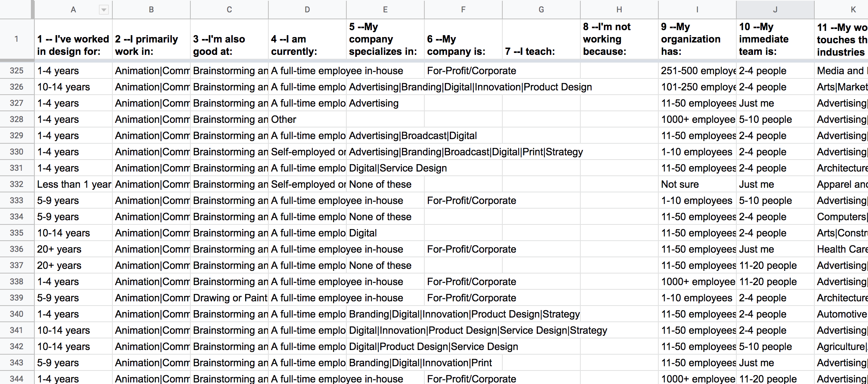Select the column B header

(x=151, y=10)
